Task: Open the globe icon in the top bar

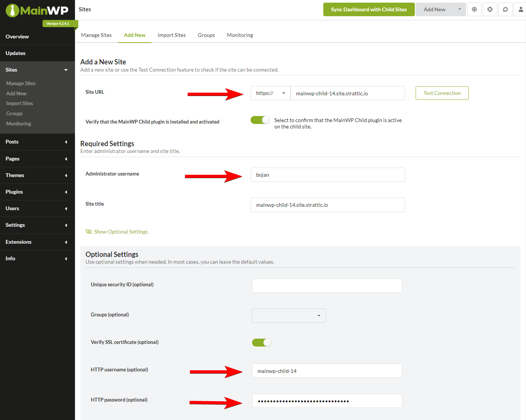Action: coord(474,9)
